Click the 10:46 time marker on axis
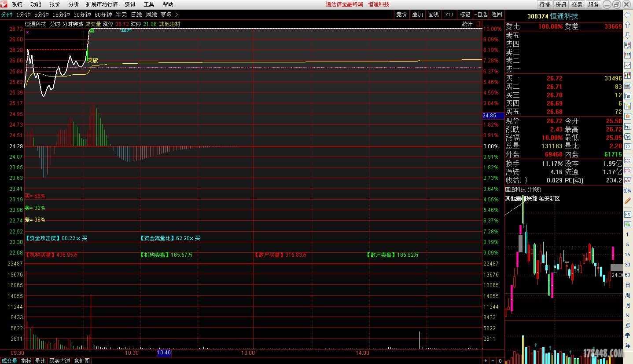 [x=164, y=353]
